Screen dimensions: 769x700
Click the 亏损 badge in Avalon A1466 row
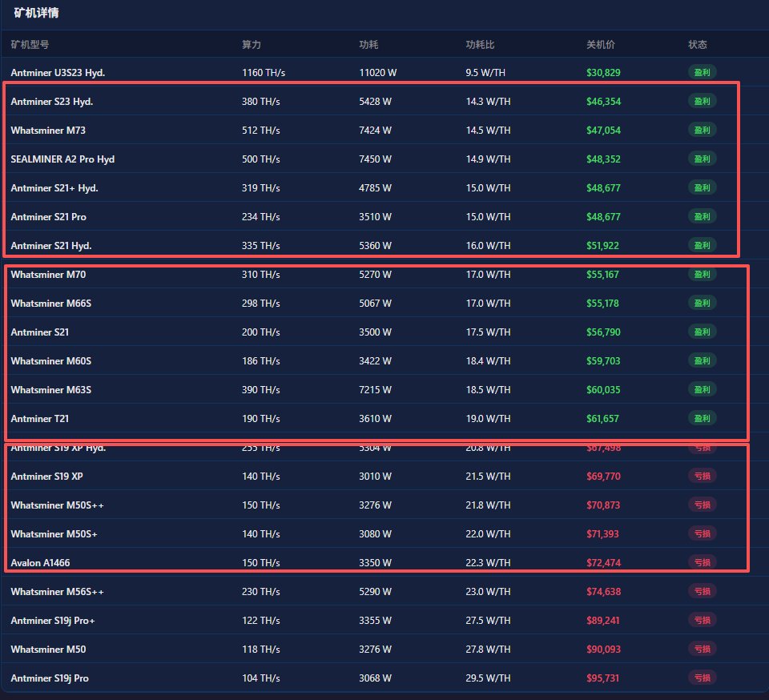click(703, 562)
